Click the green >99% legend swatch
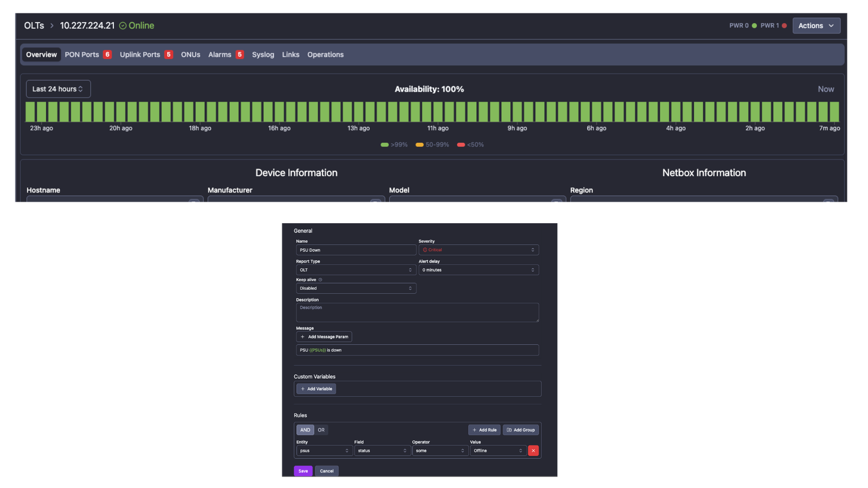Viewport: 868px width, 488px height. coord(385,145)
